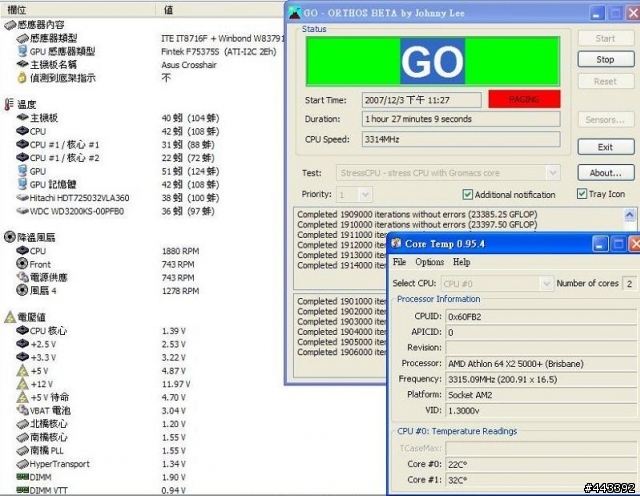Click the Core #0 temperature 22C field
The image size is (640, 496).
(x=542, y=464)
